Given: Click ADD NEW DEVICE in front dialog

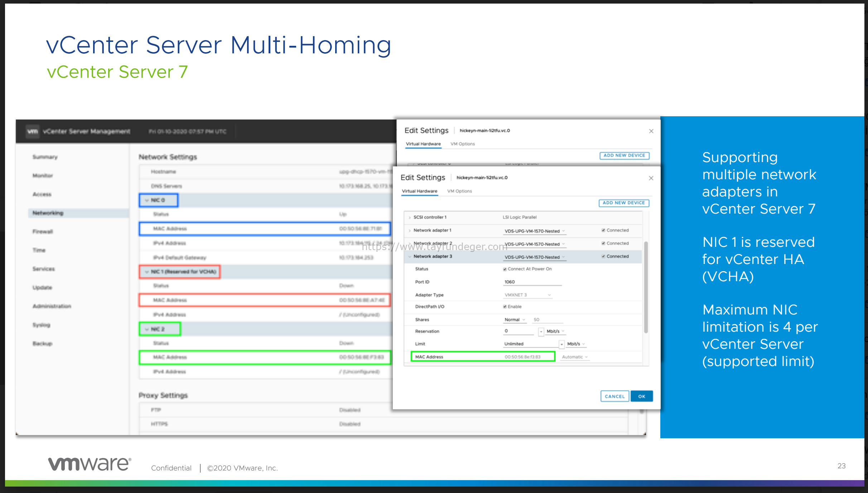Looking at the screenshot, I should (x=624, y=203).
